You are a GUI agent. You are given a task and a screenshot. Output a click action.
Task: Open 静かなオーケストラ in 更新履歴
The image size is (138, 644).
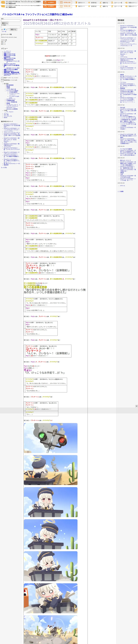pos(125,160)
